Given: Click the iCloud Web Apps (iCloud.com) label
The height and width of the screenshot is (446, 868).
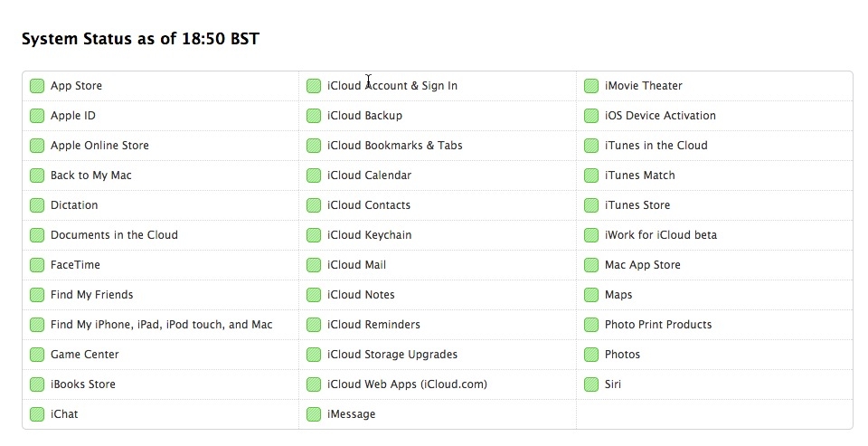Looking at the screenshot, I should pyautogui.click(x=407, y=384).
